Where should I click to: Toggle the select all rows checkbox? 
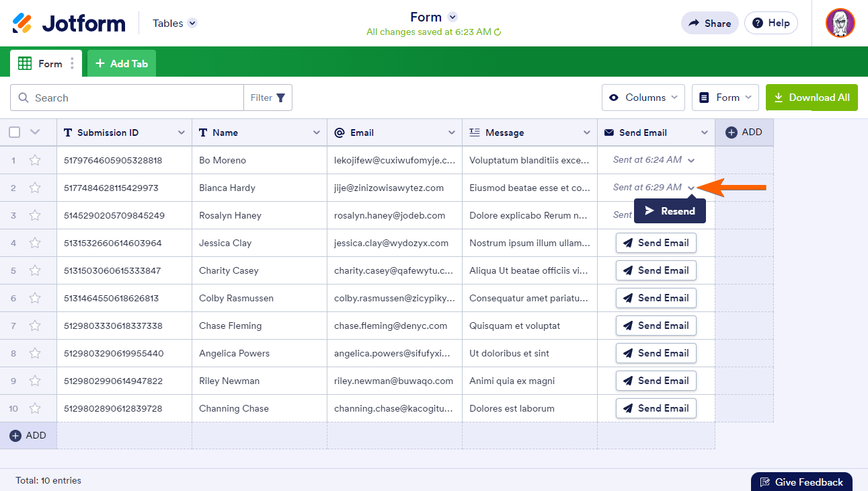[x=14, y=133]
